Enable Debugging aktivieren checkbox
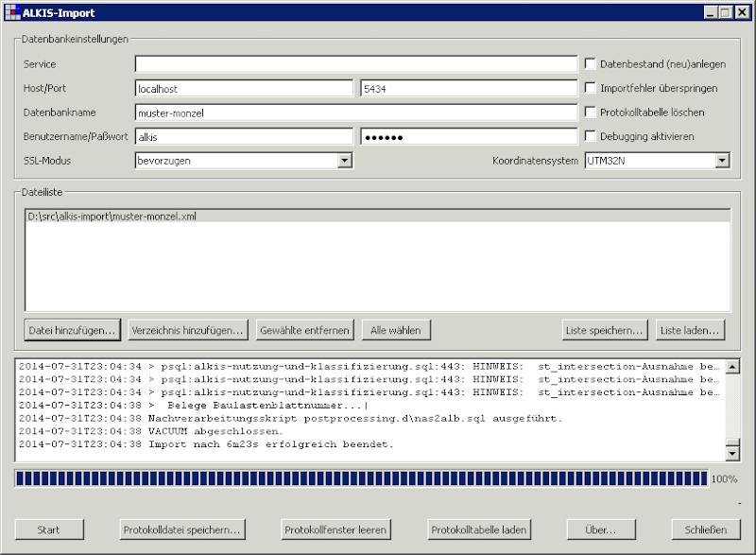 tap(590, 136)
